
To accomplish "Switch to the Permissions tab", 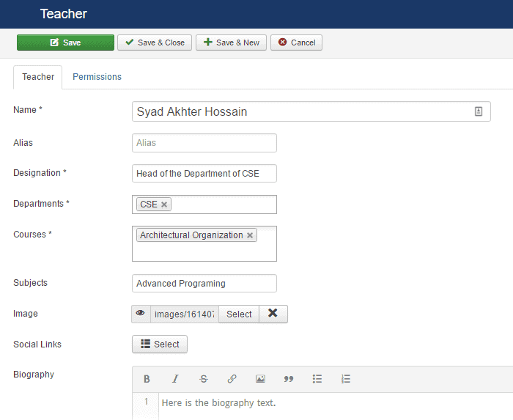I will [97, 77].
